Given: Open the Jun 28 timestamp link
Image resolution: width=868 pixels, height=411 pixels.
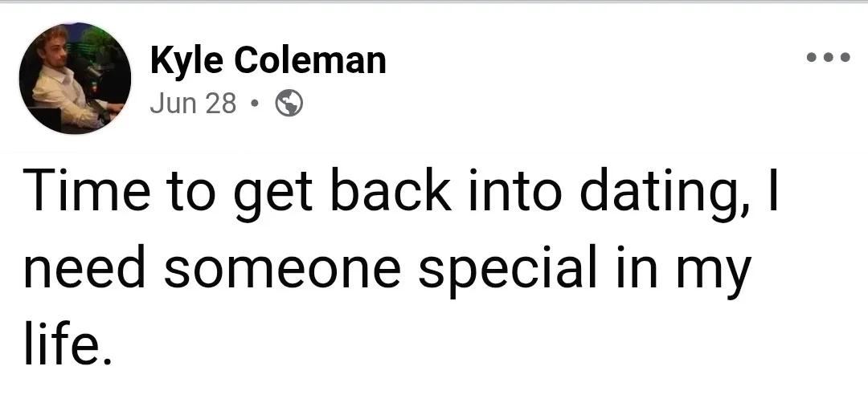Looking at the screenshot, I should click(x=193, y=103).
